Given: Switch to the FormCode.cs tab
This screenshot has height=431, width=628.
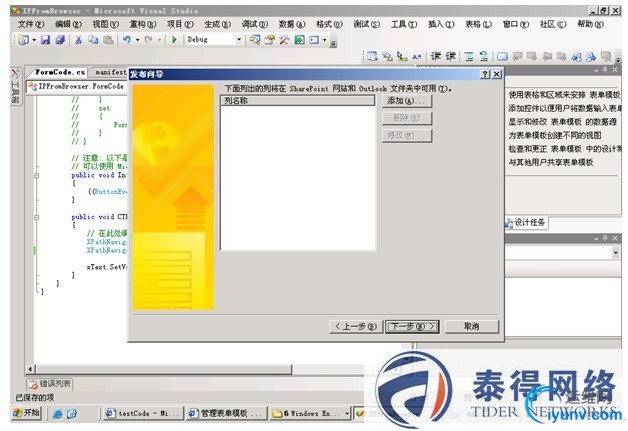Looking at the screenshot, I should point(59,72).
